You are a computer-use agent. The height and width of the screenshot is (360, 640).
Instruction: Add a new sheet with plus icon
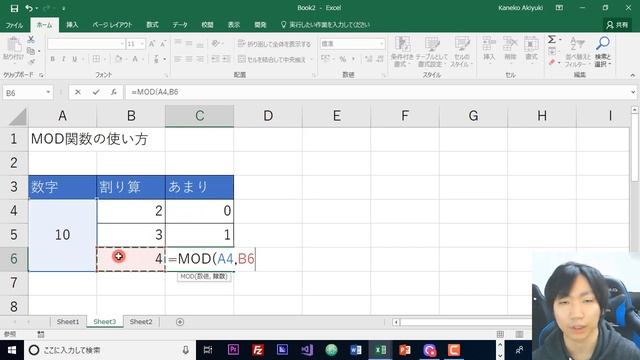click(x=180, y=322)
